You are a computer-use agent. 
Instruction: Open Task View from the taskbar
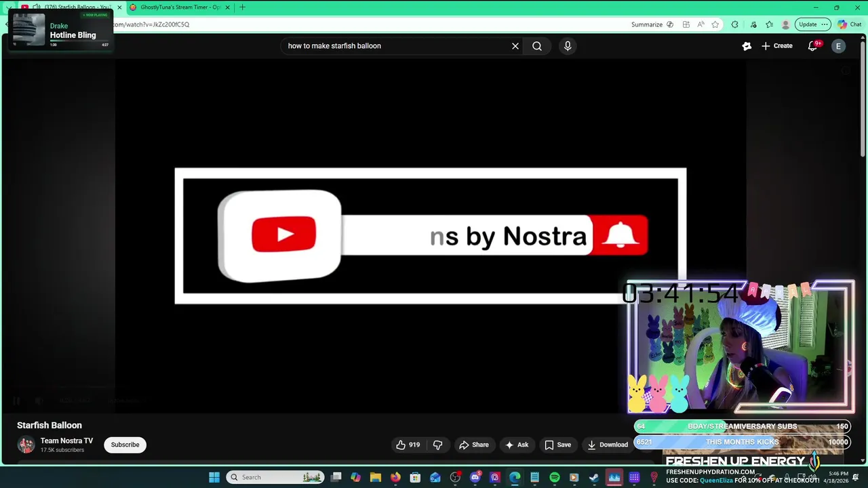point(336,477)
